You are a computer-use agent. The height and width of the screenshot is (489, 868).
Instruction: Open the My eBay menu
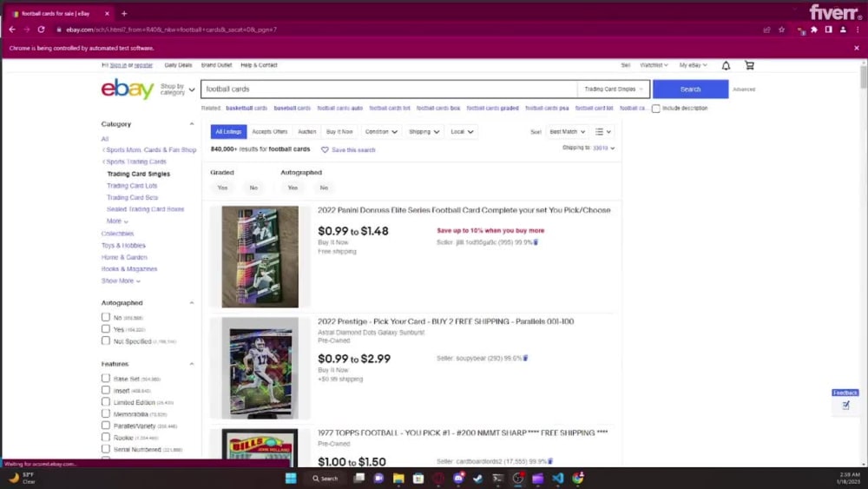pos(693,65)
